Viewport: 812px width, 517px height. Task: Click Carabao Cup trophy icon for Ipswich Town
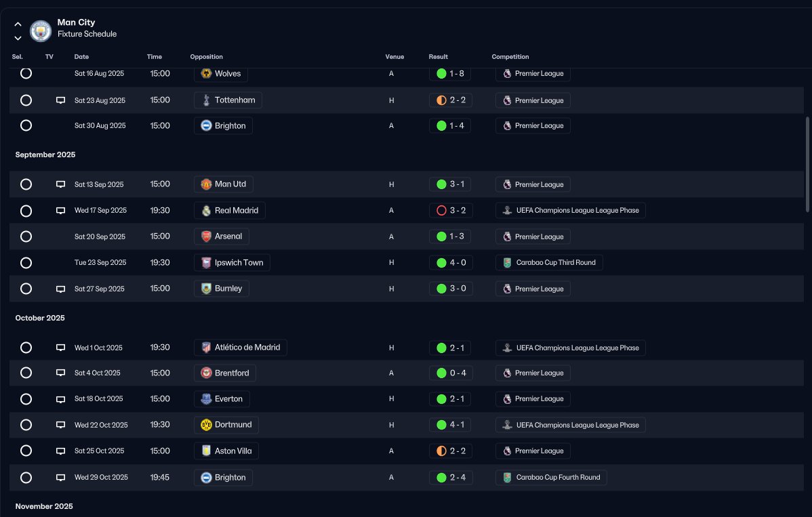point(507,263)
